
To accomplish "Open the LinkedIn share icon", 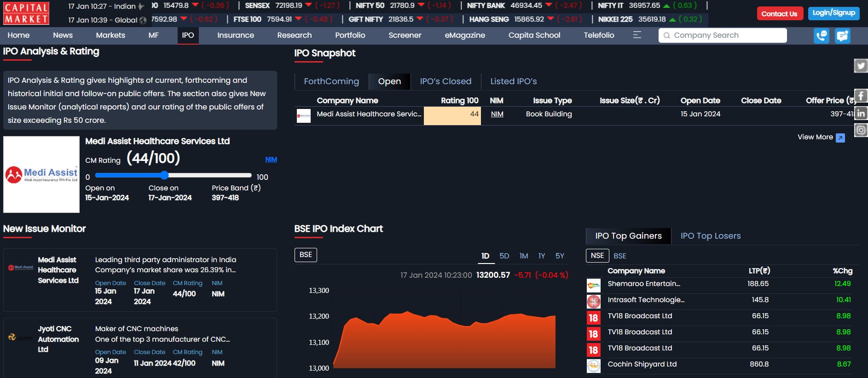I will point(861,113).
